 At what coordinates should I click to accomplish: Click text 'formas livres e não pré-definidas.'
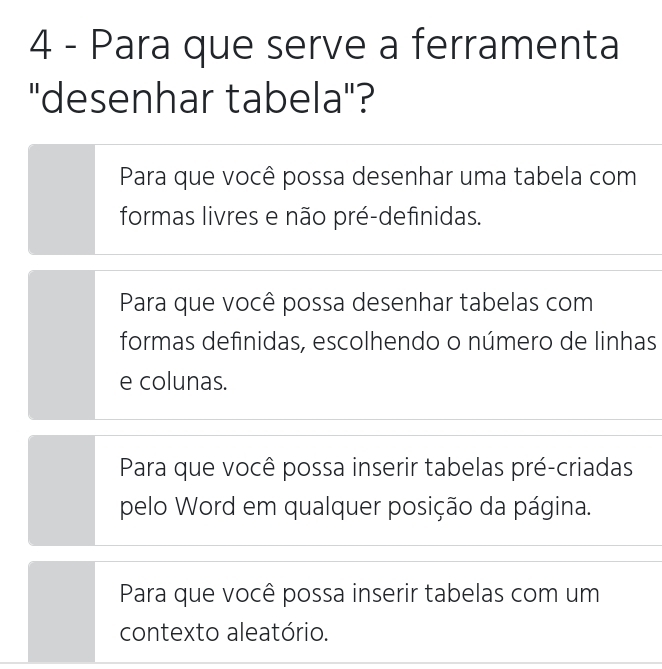300,216
